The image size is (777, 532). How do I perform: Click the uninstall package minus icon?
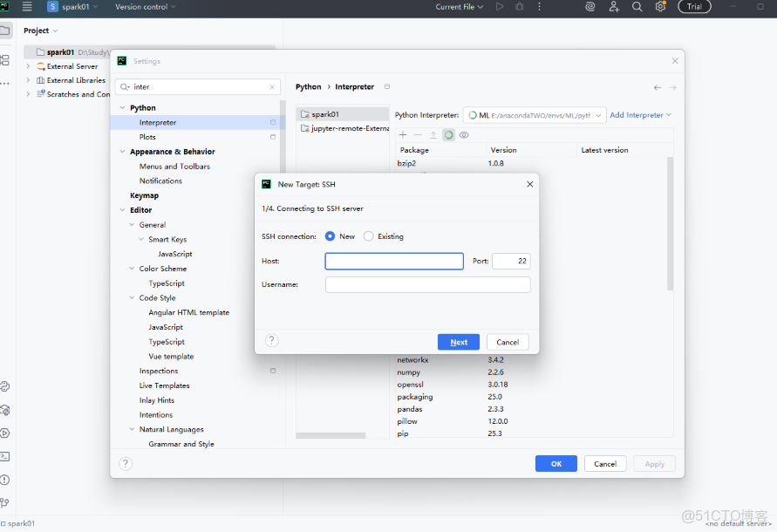pos(419,135)
